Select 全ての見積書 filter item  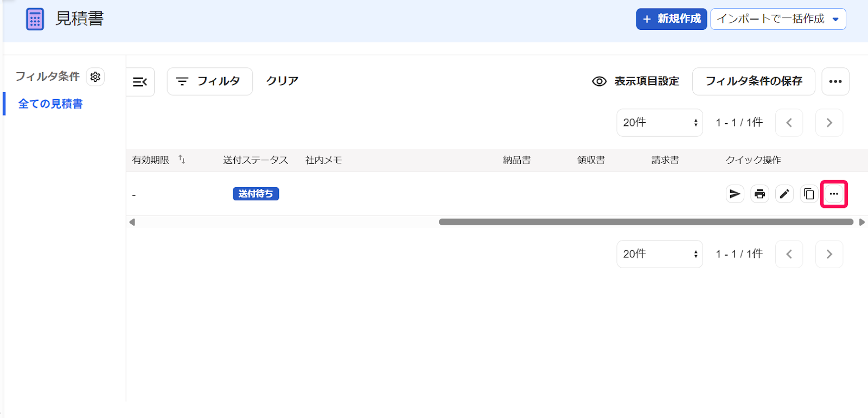[x=50, y=104]
